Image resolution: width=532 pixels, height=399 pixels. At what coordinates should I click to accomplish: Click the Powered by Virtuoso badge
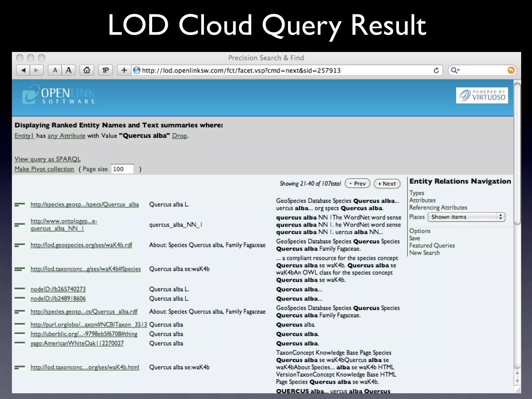pos(482,96)
